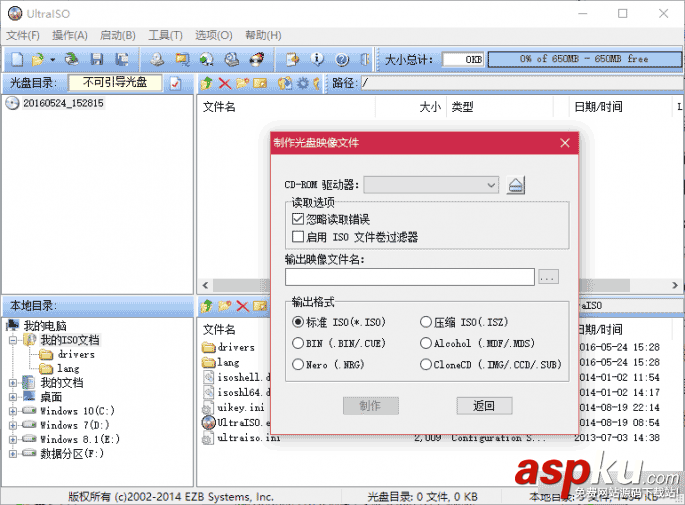Click the Save floppy disk icon
This screenshot has width=685, height=505.
(x=97, y=59)
